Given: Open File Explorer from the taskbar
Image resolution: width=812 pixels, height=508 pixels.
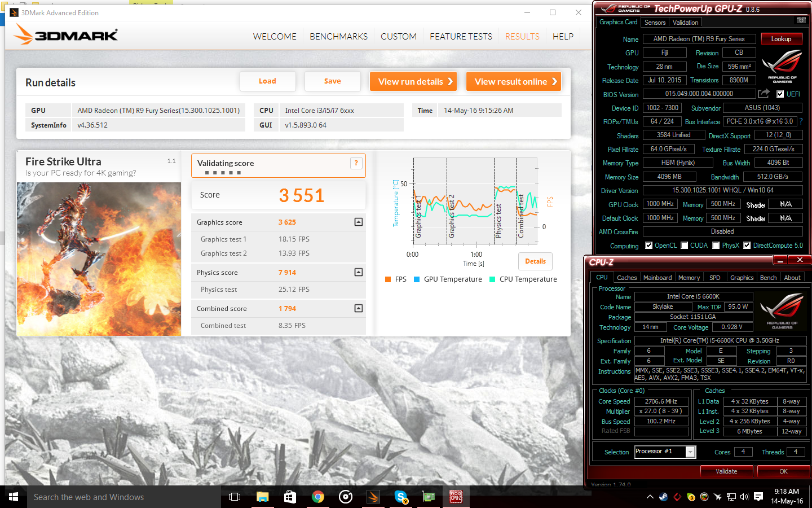Looking at the screenshot, I should 262,497.
